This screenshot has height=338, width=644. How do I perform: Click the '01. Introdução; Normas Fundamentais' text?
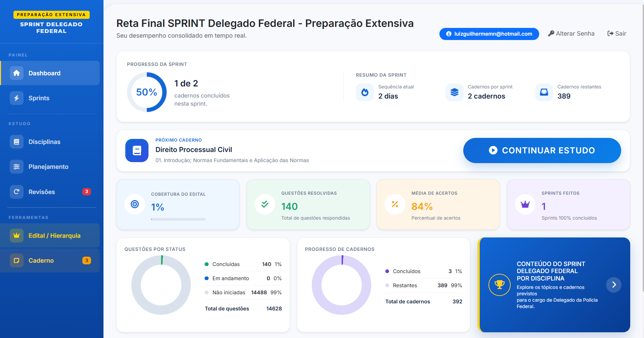pos(232,160)
